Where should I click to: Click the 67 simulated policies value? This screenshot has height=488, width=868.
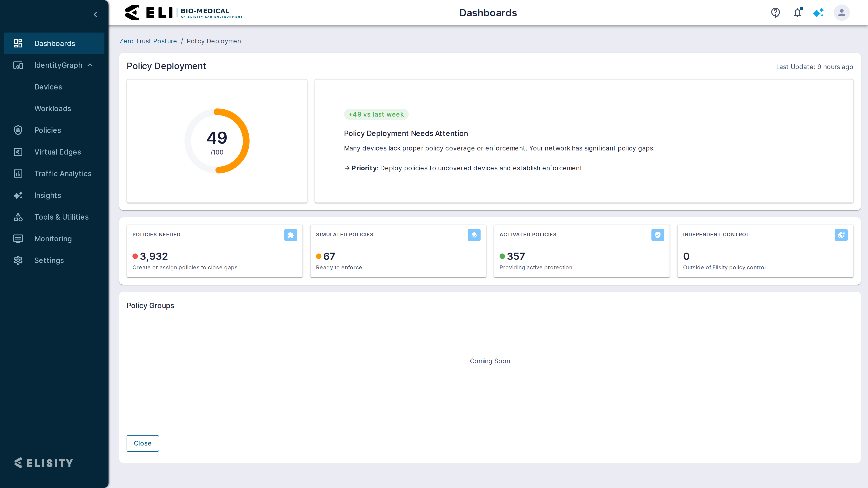click(329, 256)
